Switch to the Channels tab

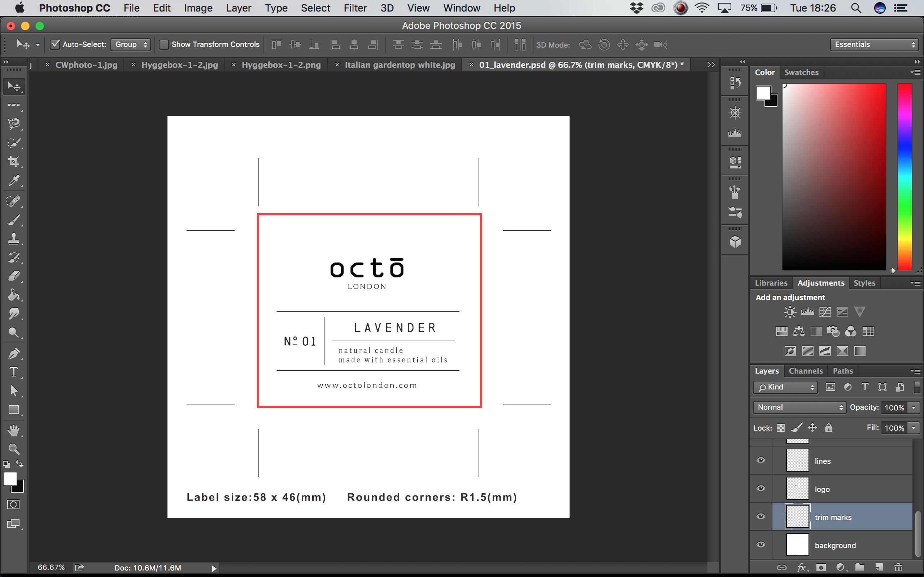[806, 371]
